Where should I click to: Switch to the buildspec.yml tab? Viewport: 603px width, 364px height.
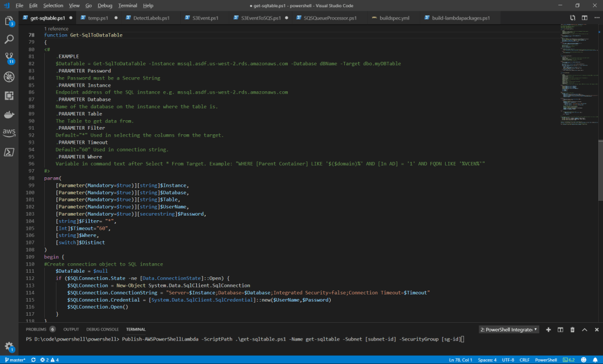pyautogui.click(x=394, y=18)
